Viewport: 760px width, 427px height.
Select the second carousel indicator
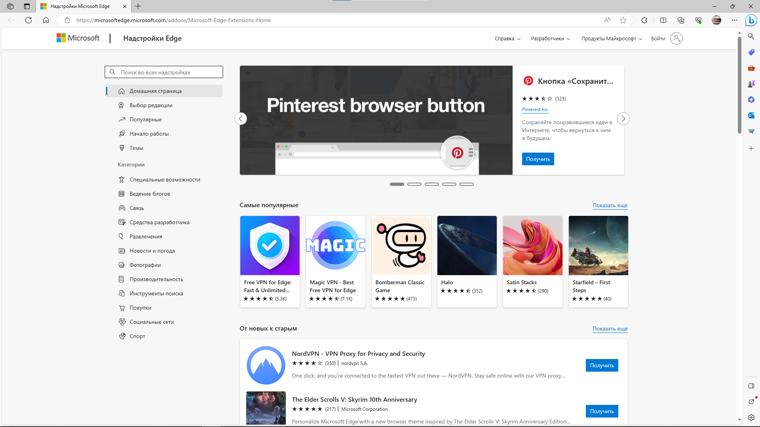click(414, 184)
